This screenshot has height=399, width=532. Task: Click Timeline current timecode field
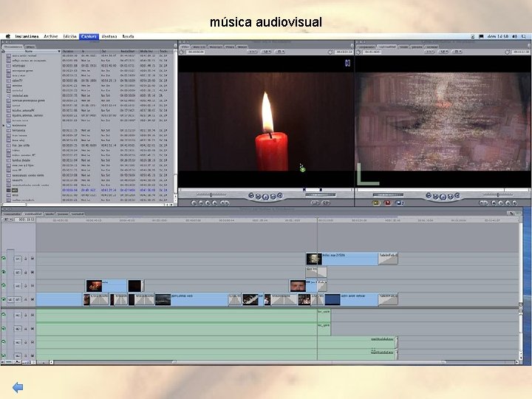[x=26, y=219]
